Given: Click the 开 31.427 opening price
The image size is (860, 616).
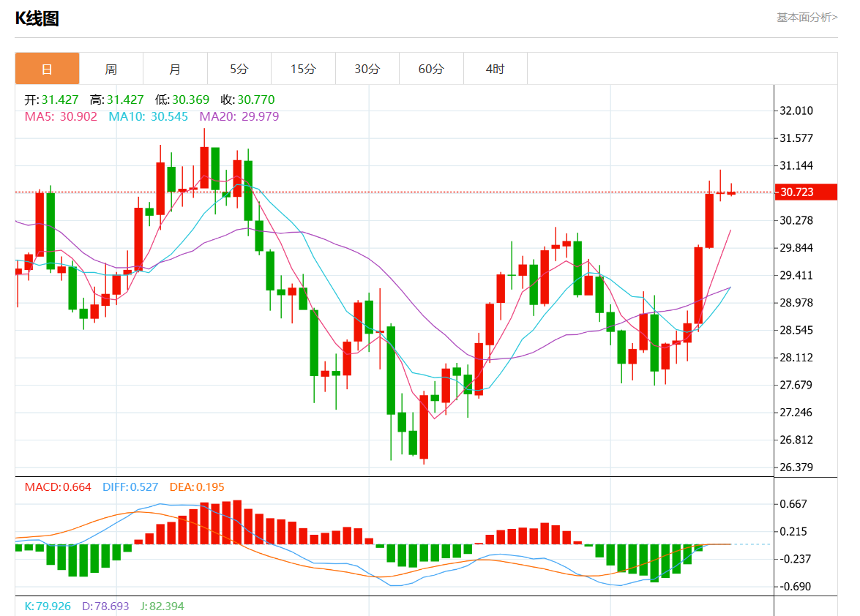Looking at the screenshot, I should (x=51, y=99).
